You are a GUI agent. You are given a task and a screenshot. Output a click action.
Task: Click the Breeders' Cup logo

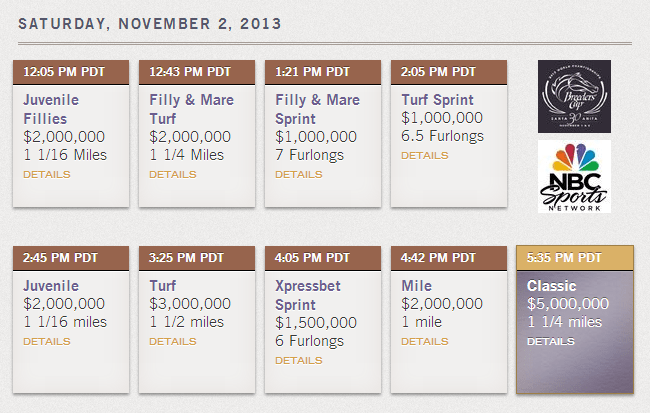574,96
